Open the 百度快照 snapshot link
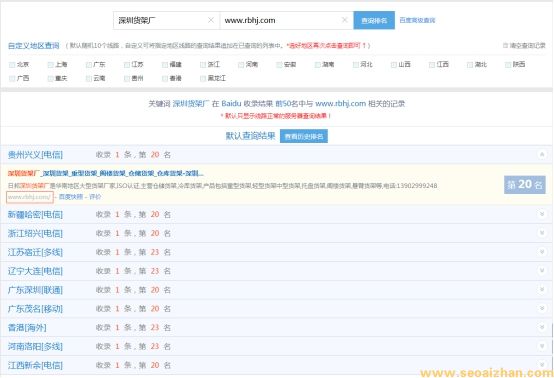 click(x=71, y=197)
